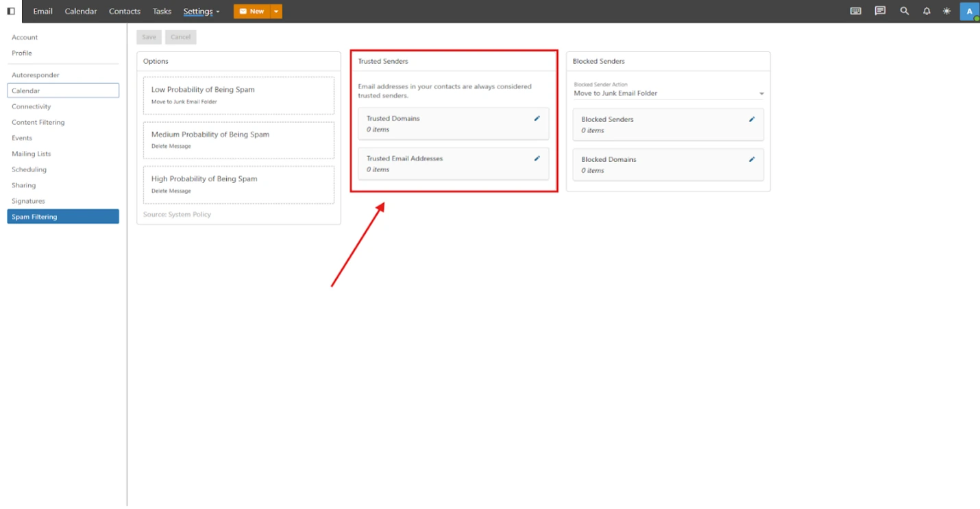Open Events settings

[x=63, y=138]
